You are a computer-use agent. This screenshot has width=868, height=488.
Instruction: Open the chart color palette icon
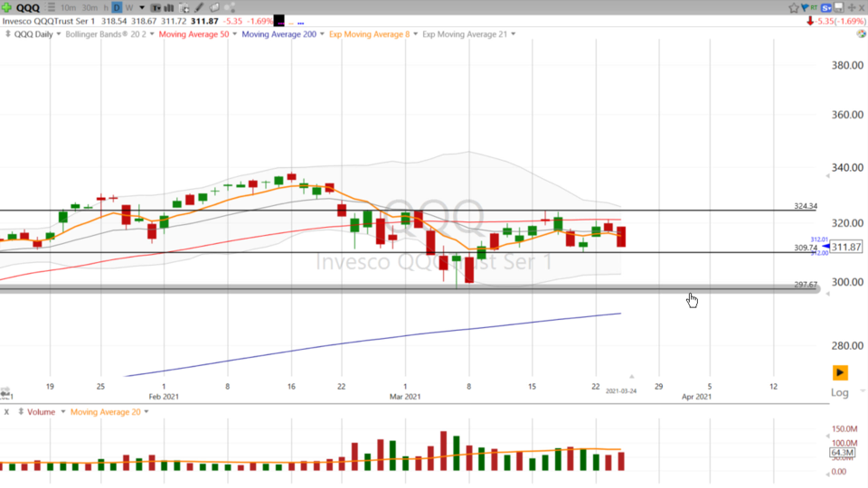pyautogui.click(x=862, y=33)
